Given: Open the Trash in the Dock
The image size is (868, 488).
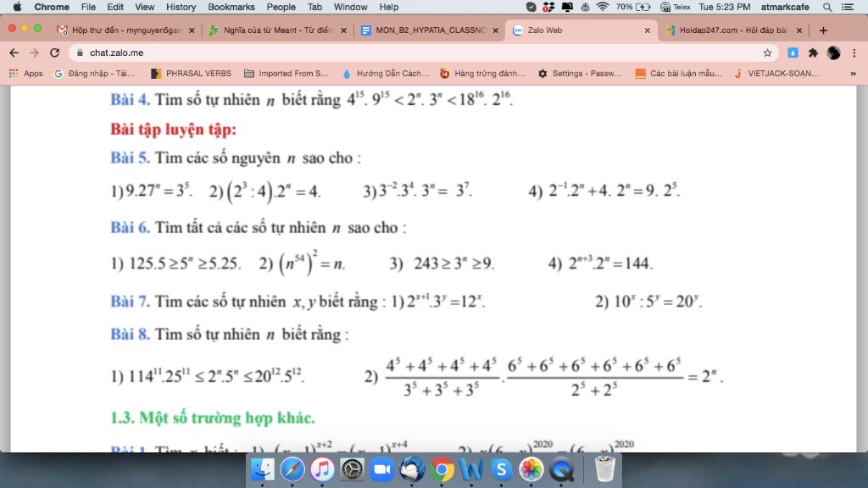Looking at the screenshot, I should pyautogui.click(x=604, y=469).
